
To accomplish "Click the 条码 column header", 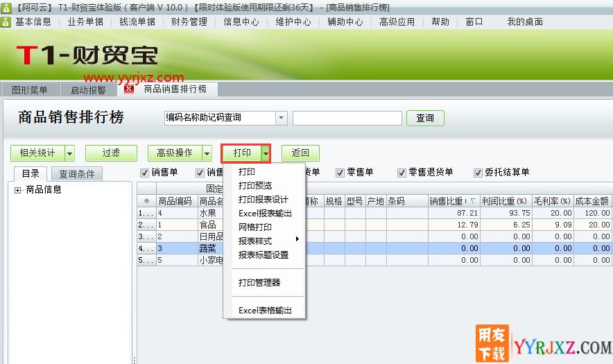I will [x=407, y=201].
